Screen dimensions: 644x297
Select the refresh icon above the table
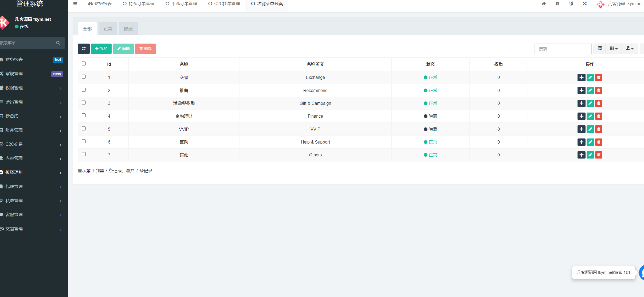[84, 49]
